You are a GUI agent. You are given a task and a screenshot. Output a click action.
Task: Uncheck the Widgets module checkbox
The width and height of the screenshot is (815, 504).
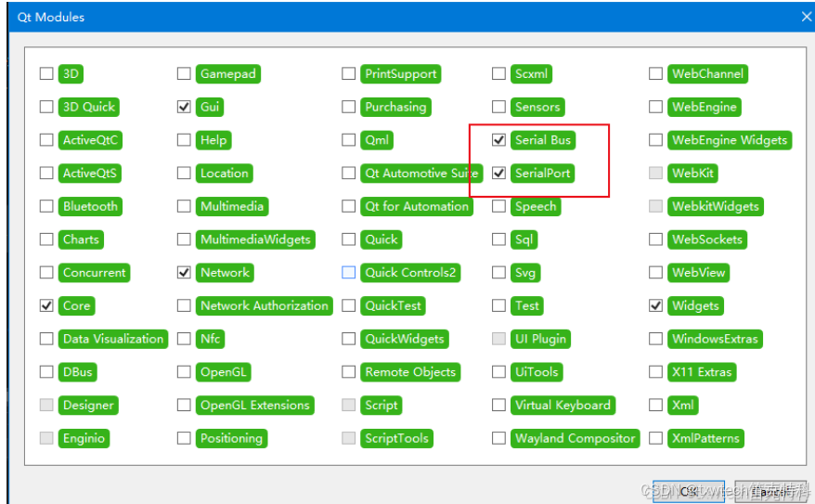coord(655,305)
